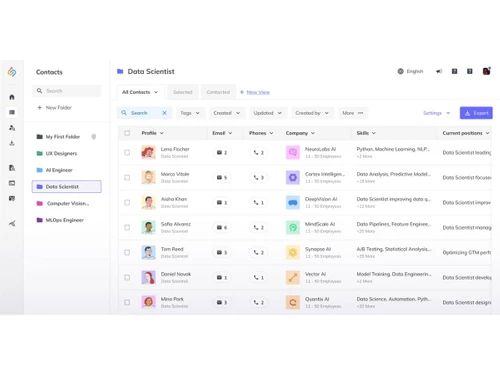Click the phone icon for Lena Fischer
The width and height of the screenshot is (500, 375).
point(256,153)
